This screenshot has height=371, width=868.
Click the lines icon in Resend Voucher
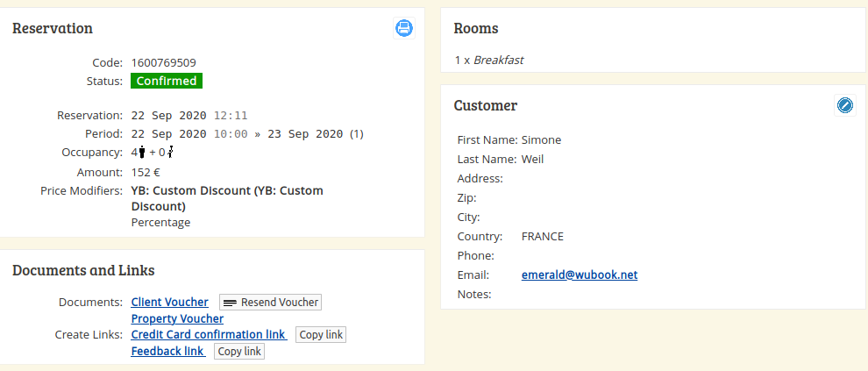pyautogui.click(x=231, y=303)
